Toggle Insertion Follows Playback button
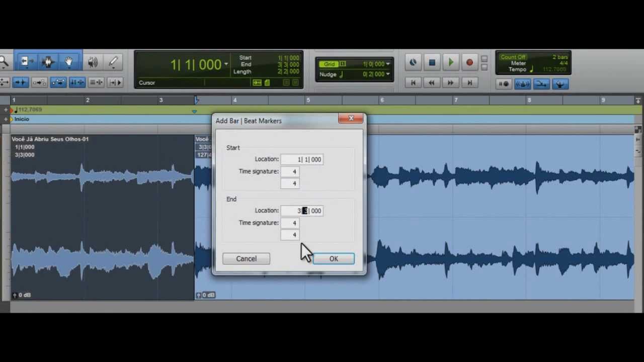Screen dimensions: 644x362 pos(115,82)
